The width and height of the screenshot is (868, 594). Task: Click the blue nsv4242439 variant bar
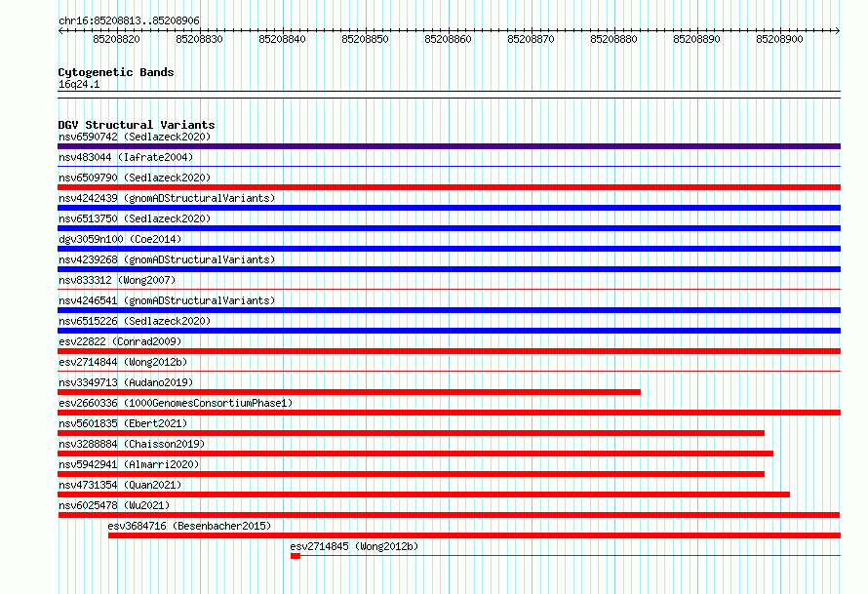pyautogui.click(x=449, y=208)
